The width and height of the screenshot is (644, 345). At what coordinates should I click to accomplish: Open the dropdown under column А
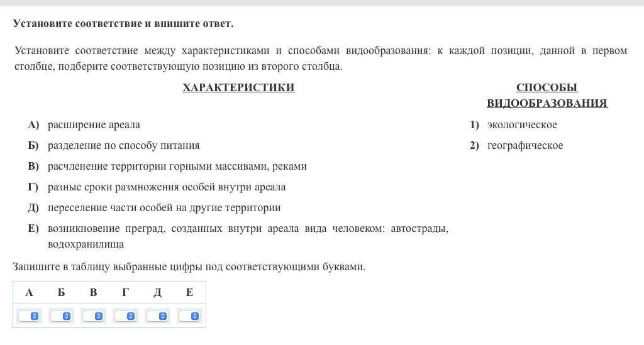coord(29,316)
